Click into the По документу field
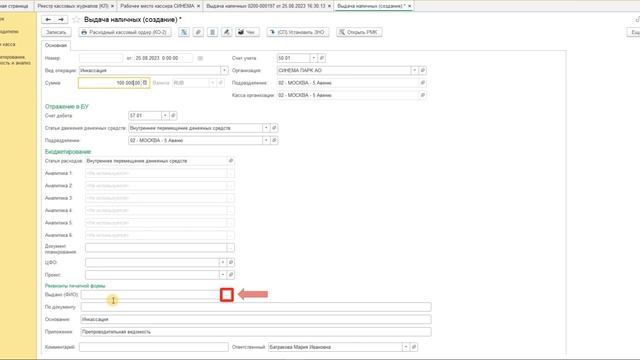Screen dimensions: 640x360 [256, 307]
